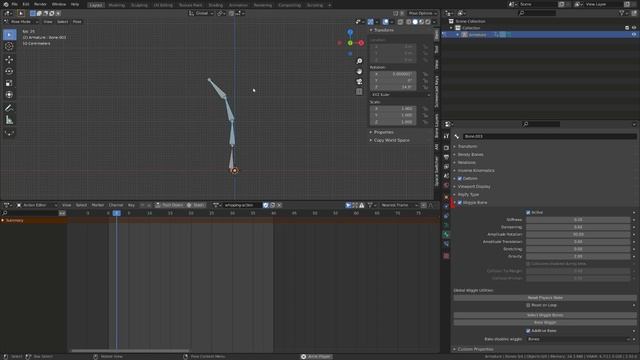Select the Rotate tool
The height and width of the screenshot is (360, 640).
9,71
